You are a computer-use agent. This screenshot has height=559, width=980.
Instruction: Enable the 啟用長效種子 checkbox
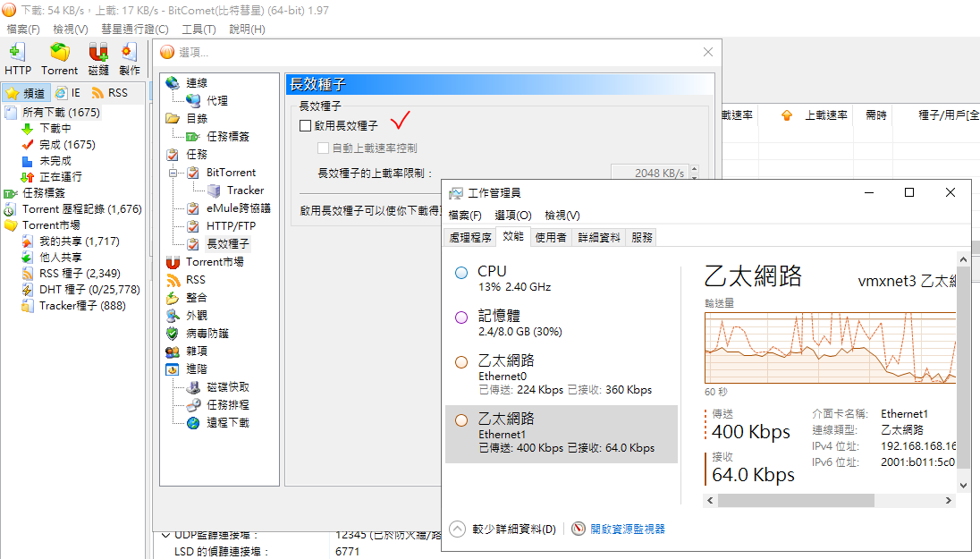[x=306, y=126]
